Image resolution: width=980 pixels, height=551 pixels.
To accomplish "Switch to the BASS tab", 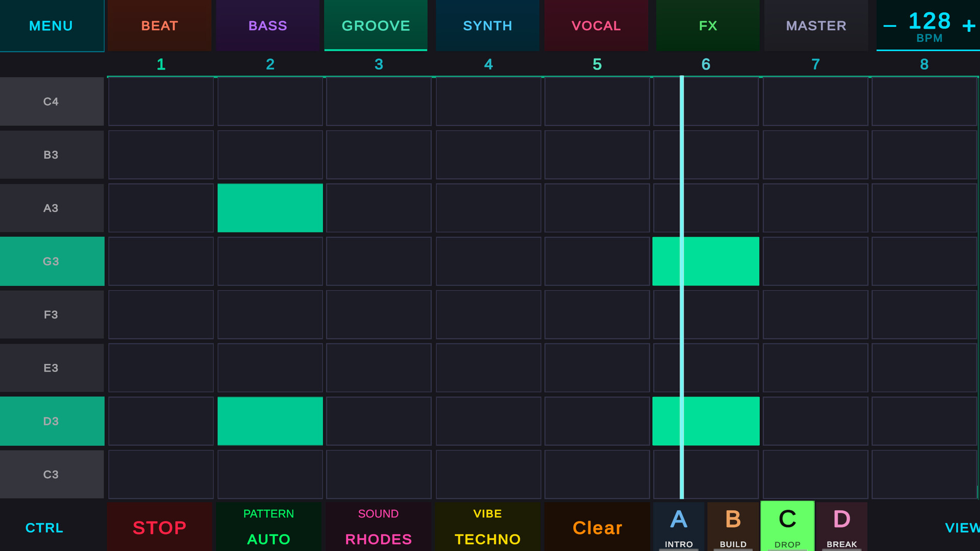I will pyautogui.click(x=267, y=26).
